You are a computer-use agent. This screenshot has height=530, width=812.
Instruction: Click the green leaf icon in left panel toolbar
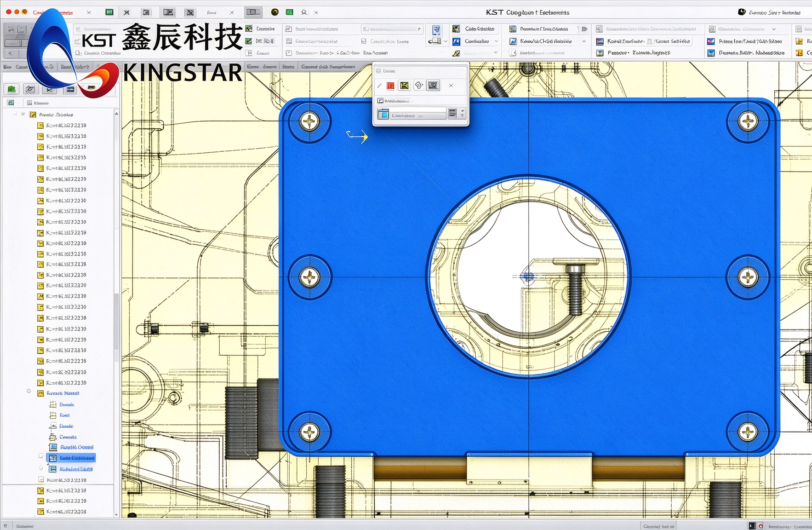point(12,89)
